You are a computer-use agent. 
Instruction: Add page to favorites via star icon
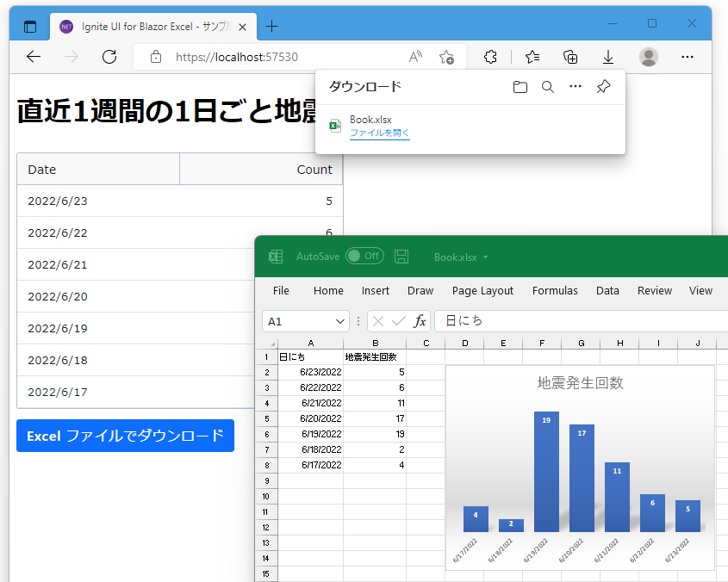[447, 57]
